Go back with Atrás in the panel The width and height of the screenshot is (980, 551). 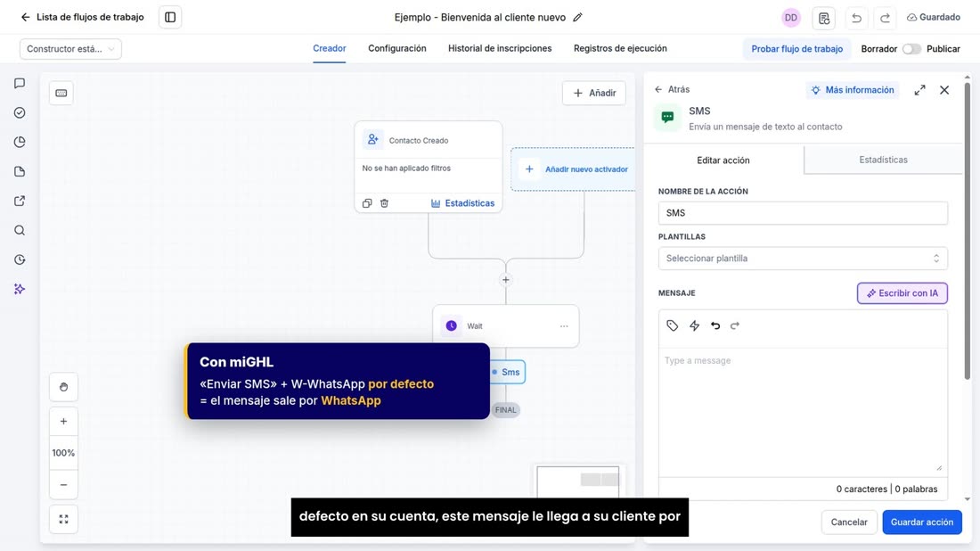click(x=672, y=89)
